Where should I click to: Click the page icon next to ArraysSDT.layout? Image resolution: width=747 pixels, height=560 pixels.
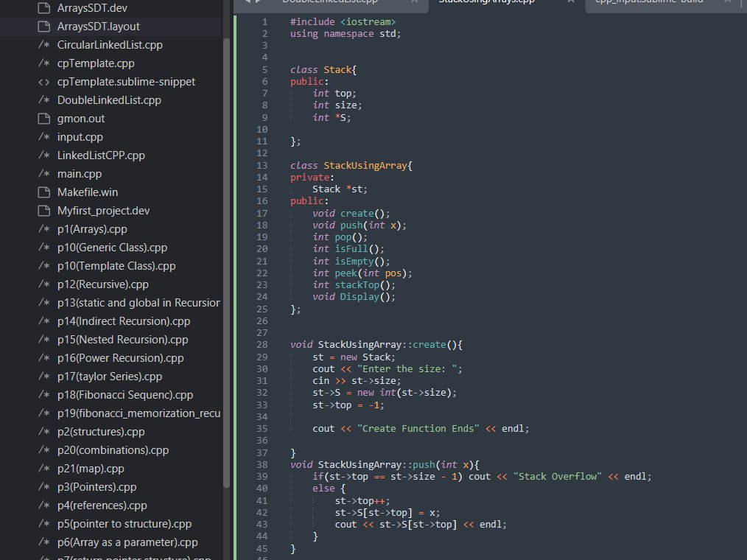[x=43, y=27]
